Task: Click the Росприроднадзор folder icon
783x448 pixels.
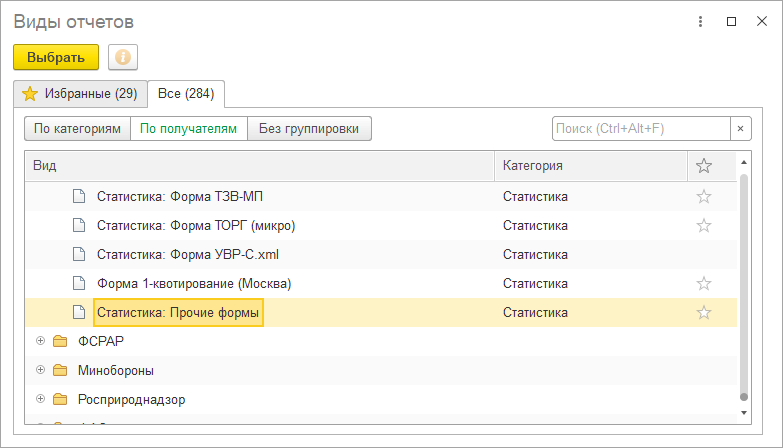Action: coord(60,399)
